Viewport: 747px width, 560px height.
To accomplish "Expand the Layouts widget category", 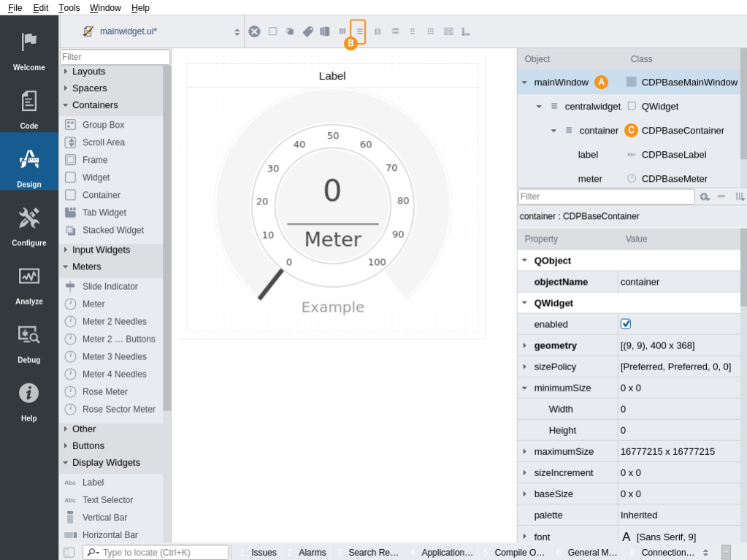I will coord(66,72).
